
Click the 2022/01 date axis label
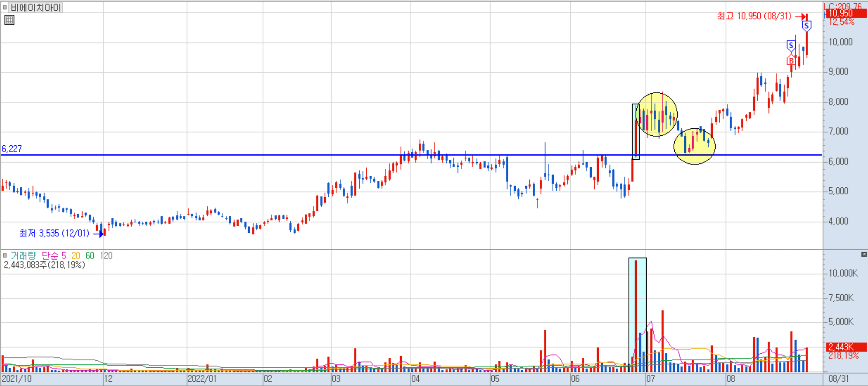click(x=202, y=379)
